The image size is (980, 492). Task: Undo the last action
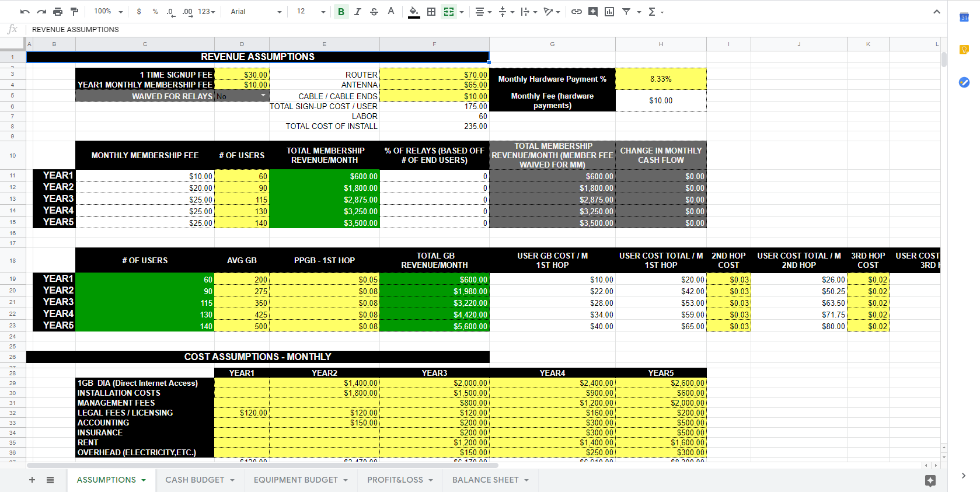25,12
